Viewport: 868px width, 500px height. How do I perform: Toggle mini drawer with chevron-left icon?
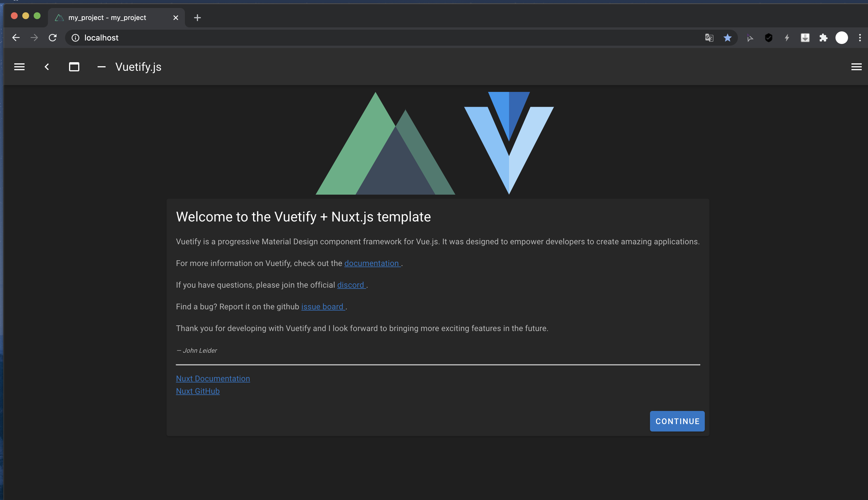click(x=47, y=66)
